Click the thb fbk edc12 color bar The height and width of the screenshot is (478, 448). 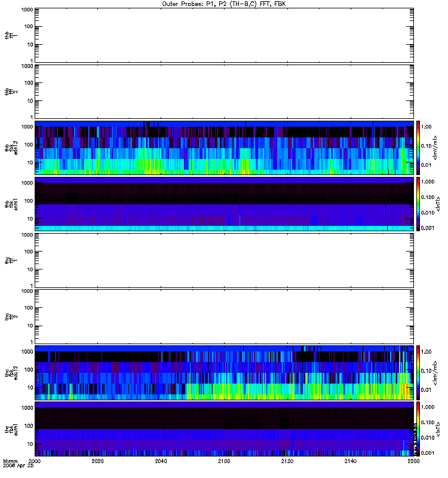418,148
